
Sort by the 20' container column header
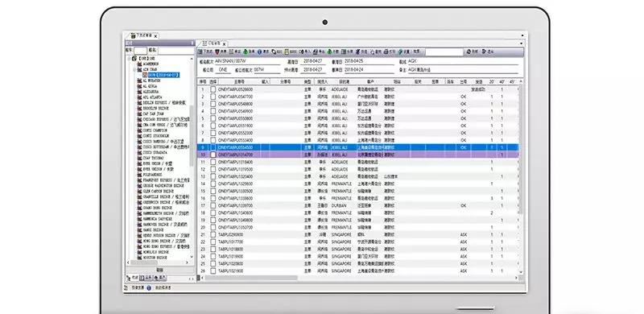[x=492, y=82]
